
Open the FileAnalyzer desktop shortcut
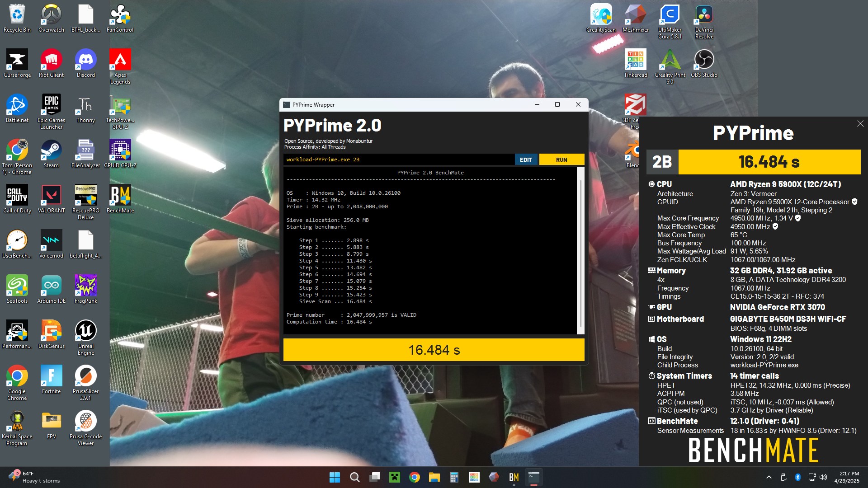[x=85, y=154]
